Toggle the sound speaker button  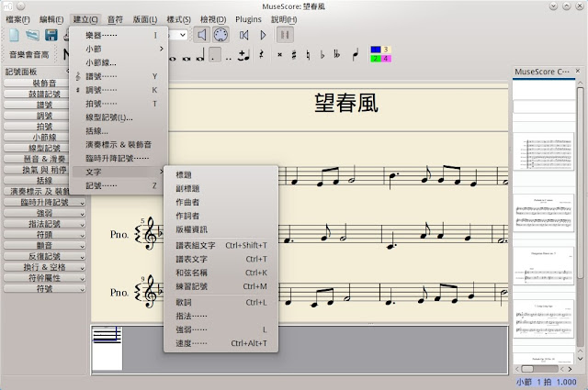tap(201, 35)
